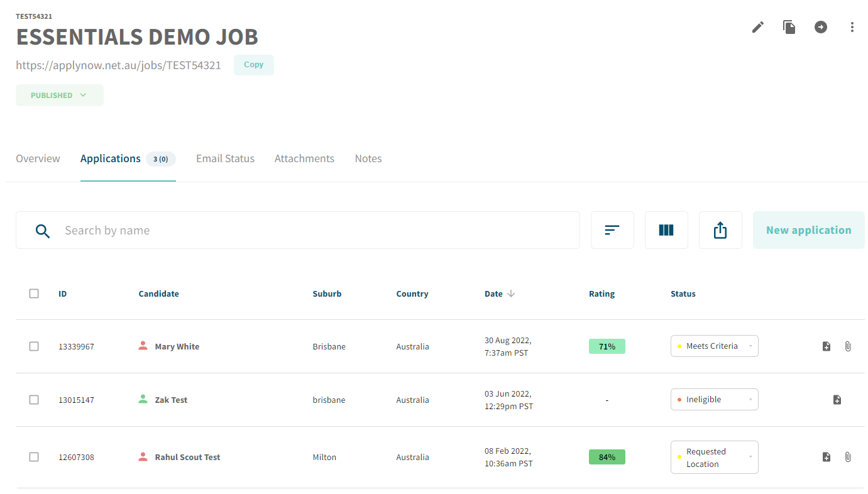Open the column settings icon
Screen dimensions: 868x494
[x=666, y=230]
